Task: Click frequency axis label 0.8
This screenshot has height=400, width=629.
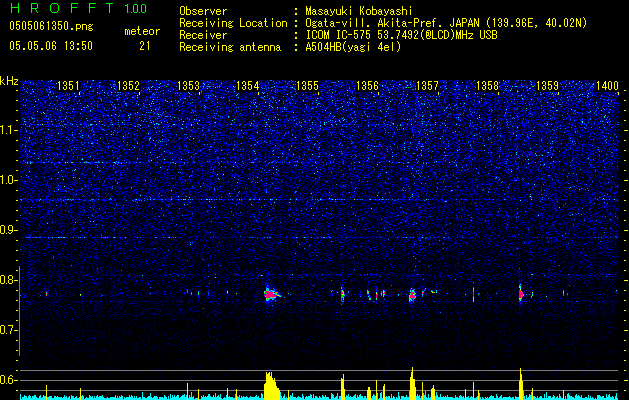Action: (9, 280)
